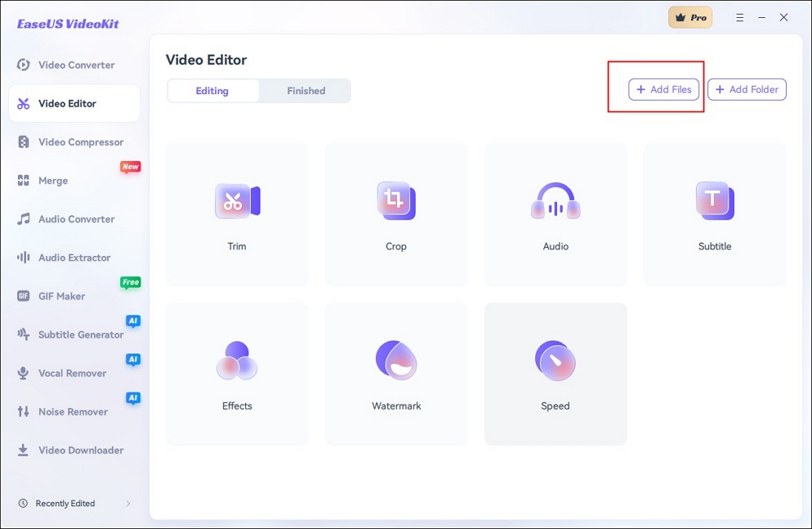
Task: Open the Watermark tool card
Action: (x=396, y=374)
